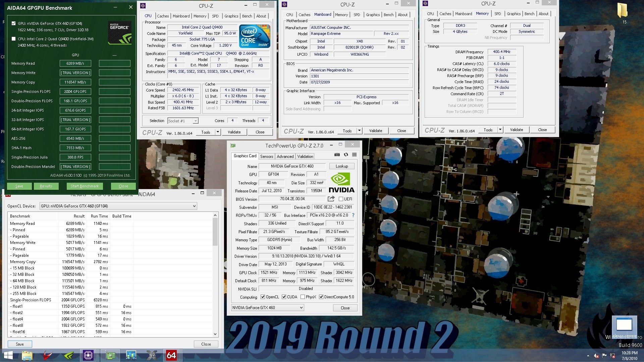
Task: Refresh GPU-Z using the refresh icon
Action: pos(346,155)
